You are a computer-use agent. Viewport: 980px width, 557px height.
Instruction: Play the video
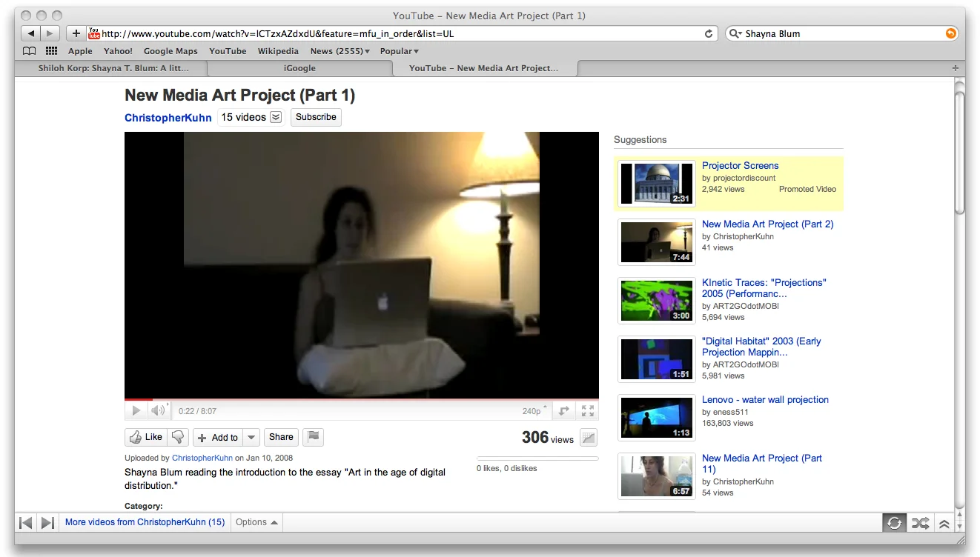[136, 410]
